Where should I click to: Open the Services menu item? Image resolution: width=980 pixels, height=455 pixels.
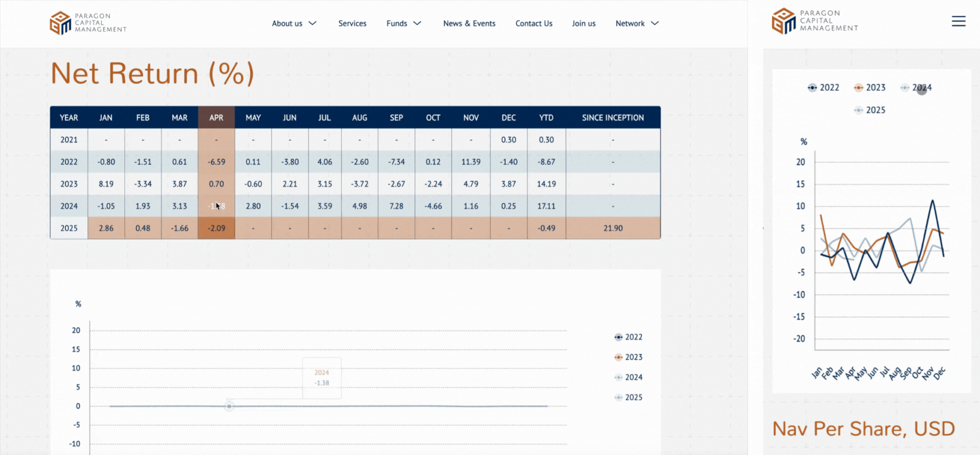tap(352, 23)
